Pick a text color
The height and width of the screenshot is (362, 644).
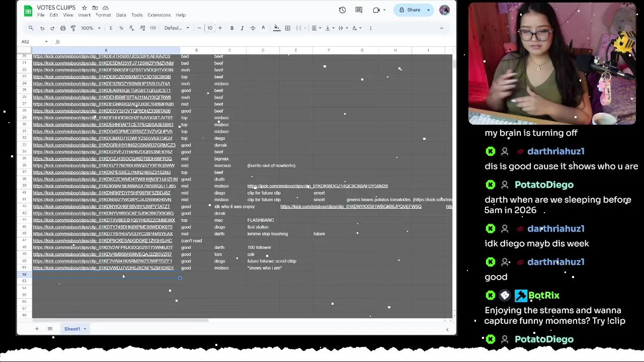click(263, 28)
